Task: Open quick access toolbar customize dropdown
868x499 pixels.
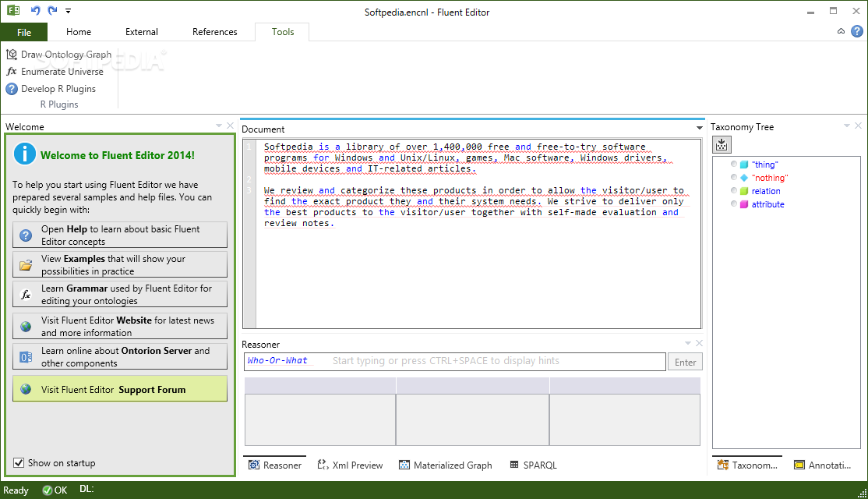Action: tap(68, 11)
